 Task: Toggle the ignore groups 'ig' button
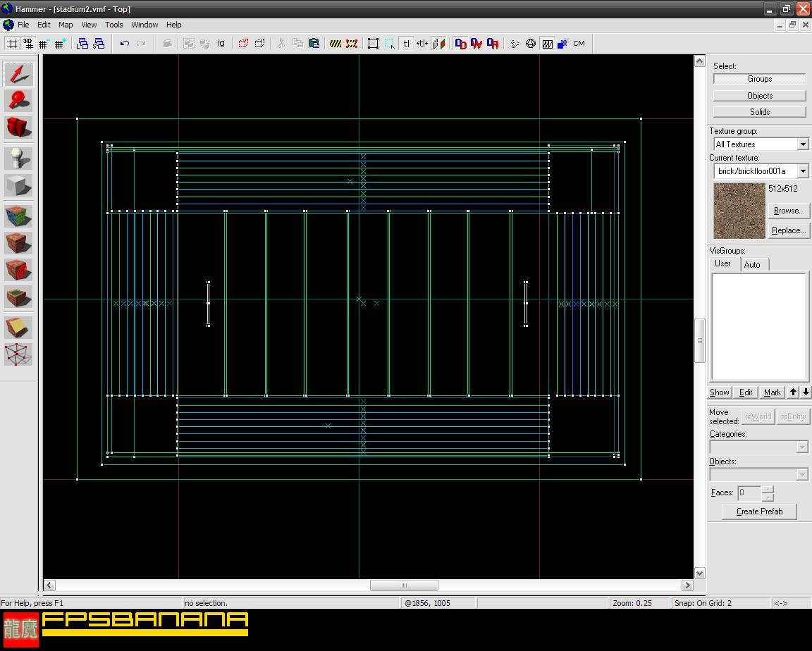click(221, 44)
